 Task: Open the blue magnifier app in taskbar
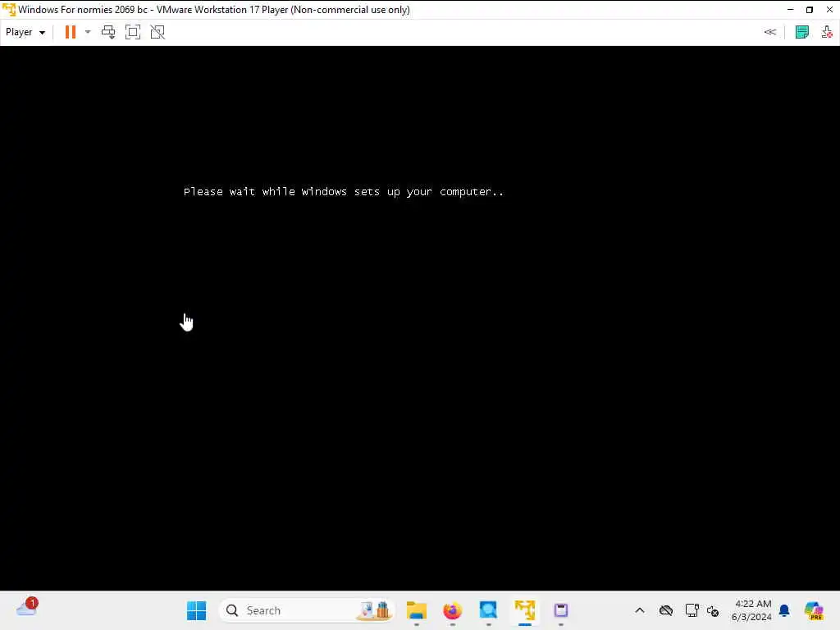488,610
